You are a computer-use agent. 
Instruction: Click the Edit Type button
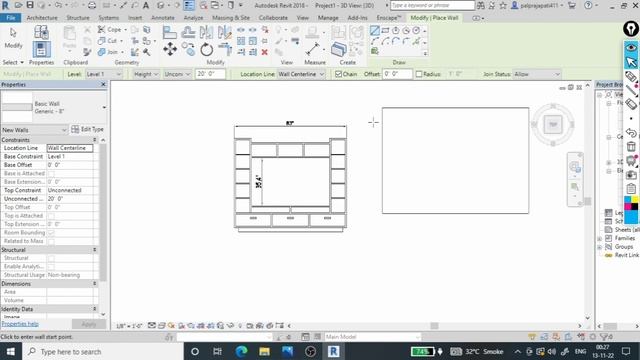(87, 129)
